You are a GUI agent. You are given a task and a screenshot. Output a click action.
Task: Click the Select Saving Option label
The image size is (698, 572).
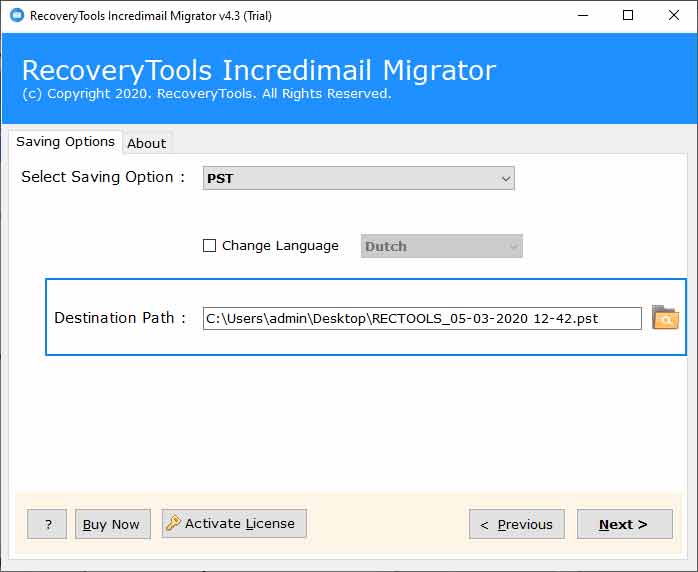pyautogui.click(x=103, y=177)
